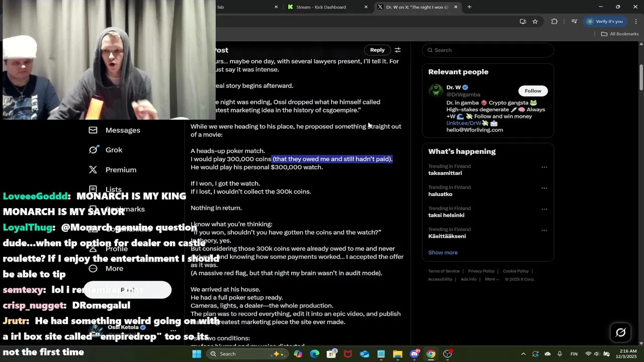Open Outlook mail from taskbar
This screenshot has width=644, height=362.
pyautogui.click(x=364, y=354)
